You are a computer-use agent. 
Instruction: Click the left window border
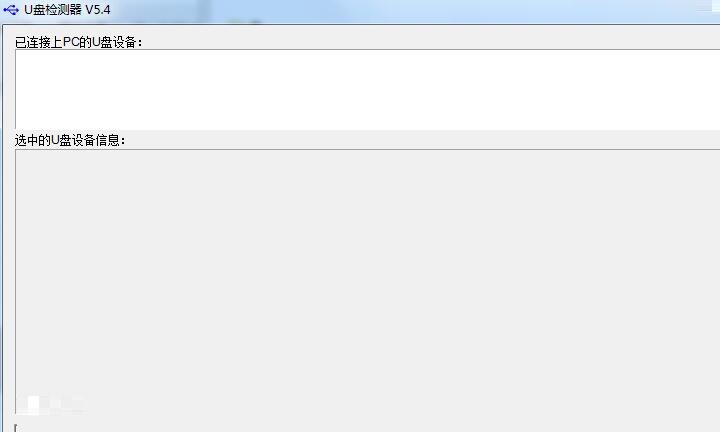pos(1,230)
